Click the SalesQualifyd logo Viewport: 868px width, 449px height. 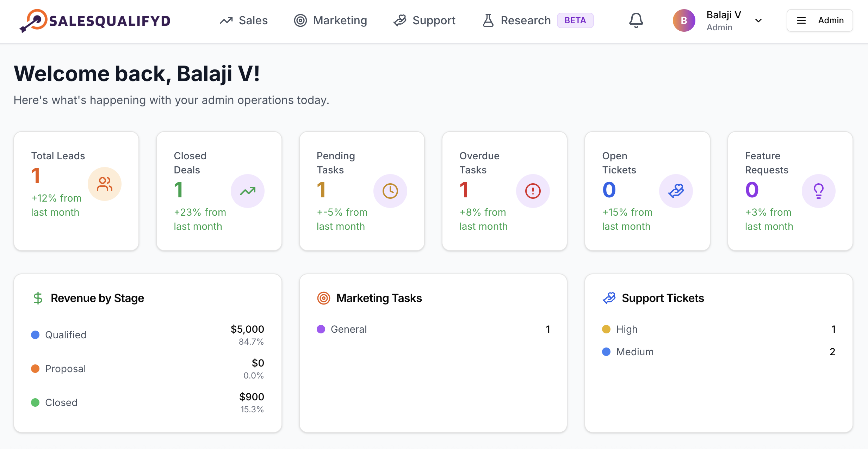[95, 21]
